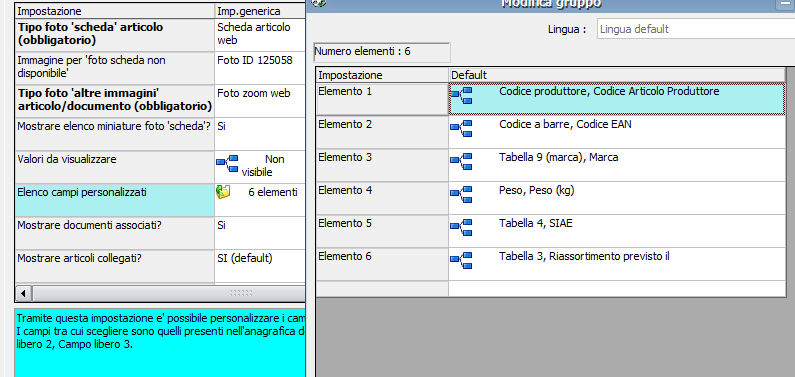Select 'Elemento 5' row label
This screenshot has height=377, width=795.
tap(382, 231)
